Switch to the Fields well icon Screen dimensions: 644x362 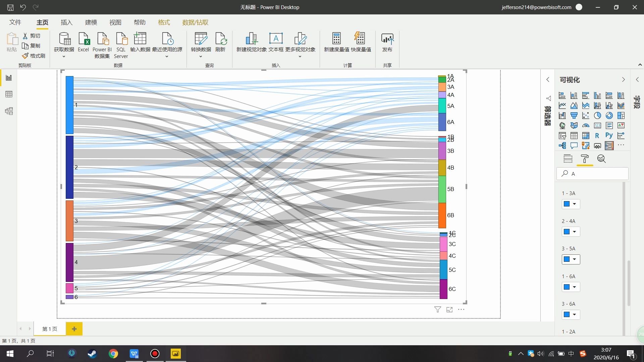pyautogui.click(x=568, y=159)
